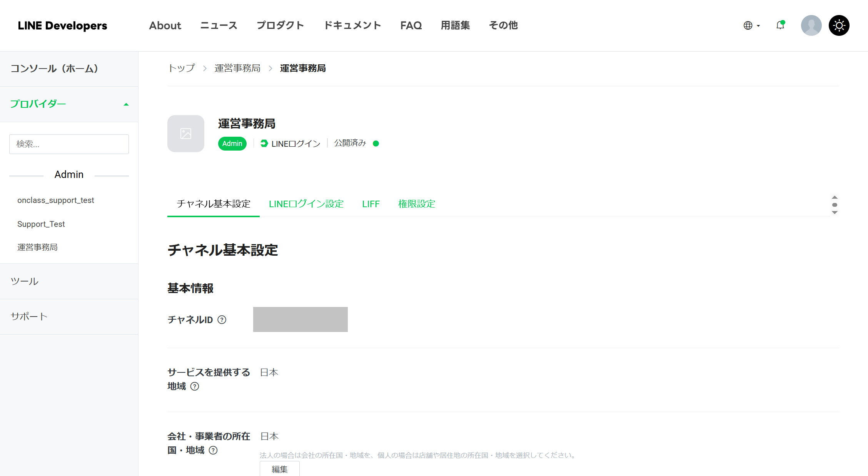Click the green 公開済み status dot
This screenshot has height=476, width=868.
[x=376, y=143]
